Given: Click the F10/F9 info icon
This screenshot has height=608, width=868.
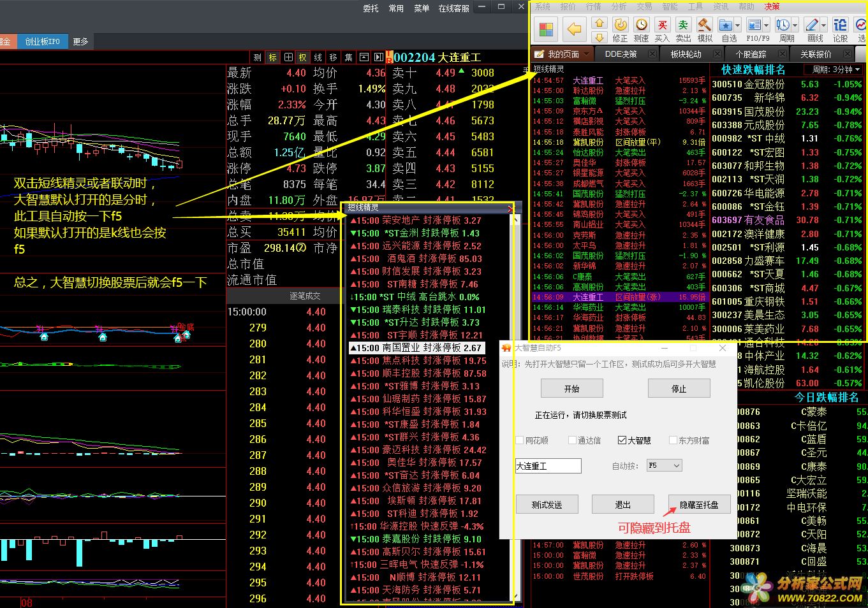Looking at the screenshot, I should point(754,25).
